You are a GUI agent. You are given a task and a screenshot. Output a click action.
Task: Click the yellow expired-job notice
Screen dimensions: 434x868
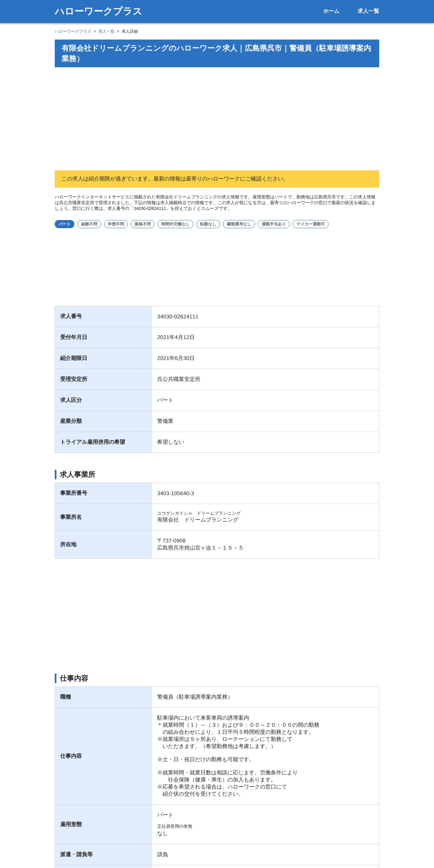(217, 179)
